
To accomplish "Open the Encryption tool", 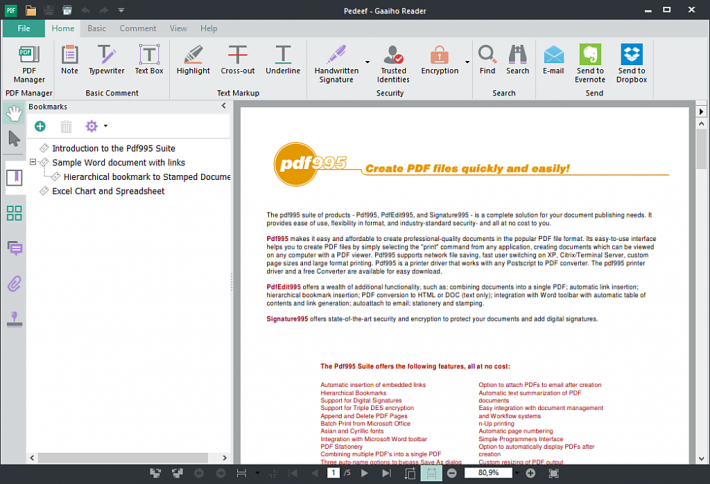I will [440, 60].
